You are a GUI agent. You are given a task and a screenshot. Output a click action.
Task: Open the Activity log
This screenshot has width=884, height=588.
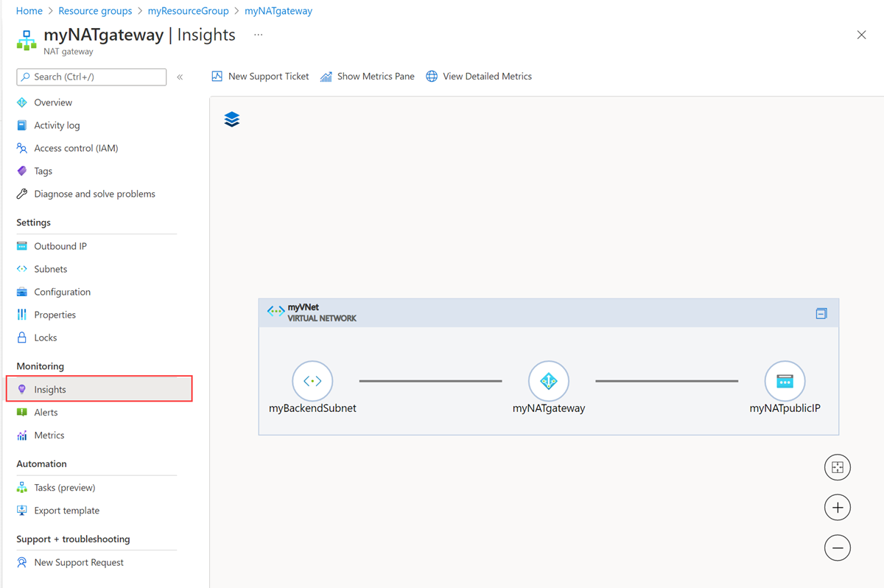click(57, 125)
